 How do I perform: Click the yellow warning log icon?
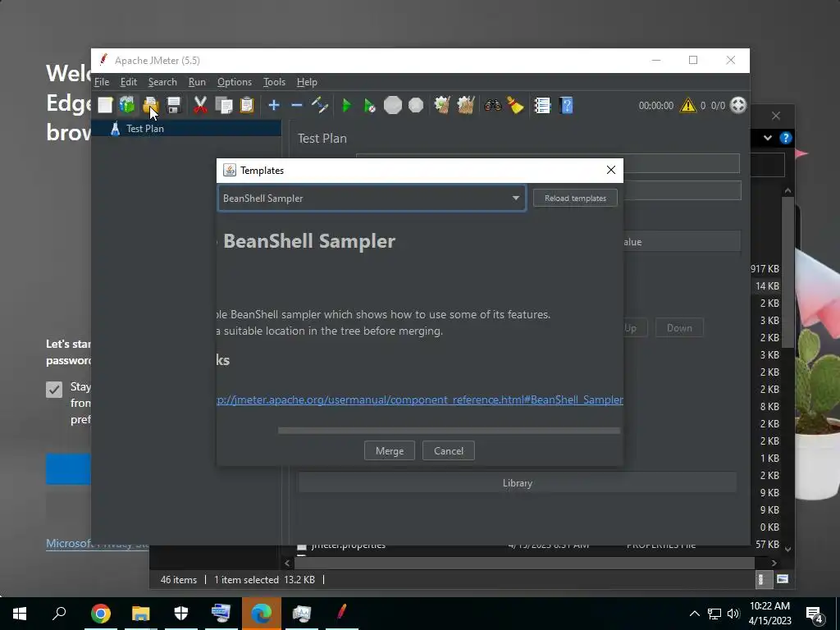(688, 106)
